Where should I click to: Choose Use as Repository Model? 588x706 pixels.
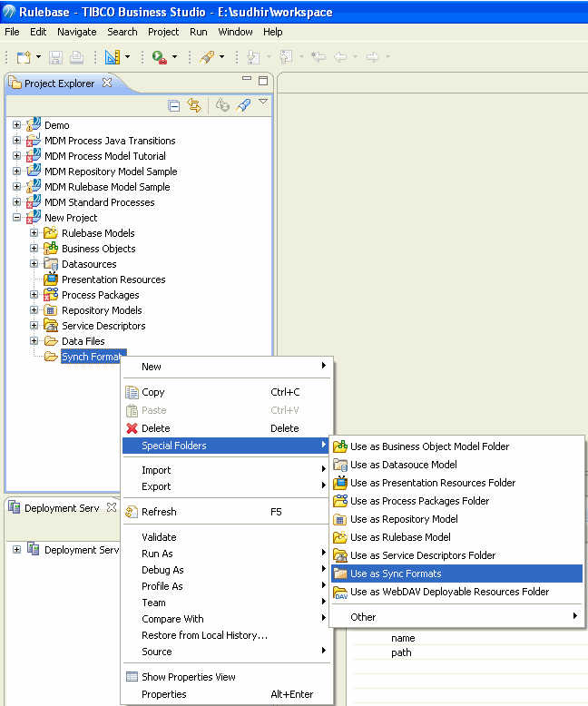pyautogui.click(x=456, y=519)
